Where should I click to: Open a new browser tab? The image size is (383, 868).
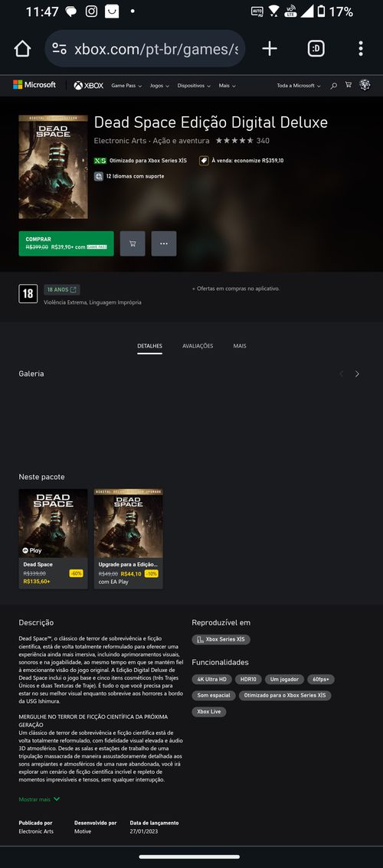[x=270, y=49]
